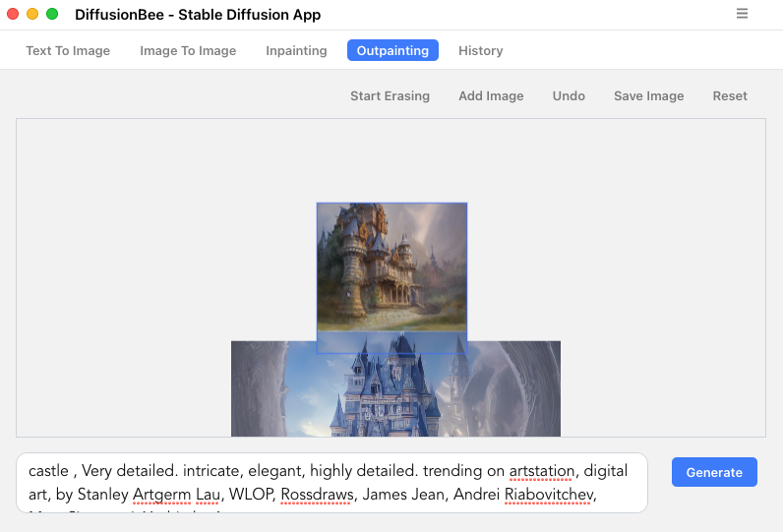Select the brown castle image in selection box
Screen dimensions: 783x532
click(392, 267)
